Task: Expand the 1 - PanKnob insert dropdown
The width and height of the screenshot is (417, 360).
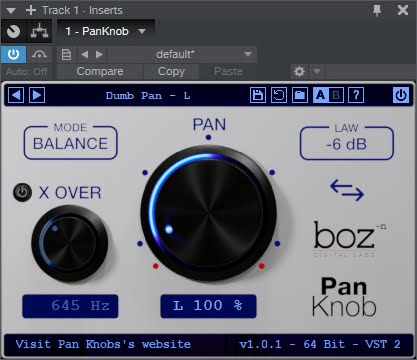Action: 142,31
